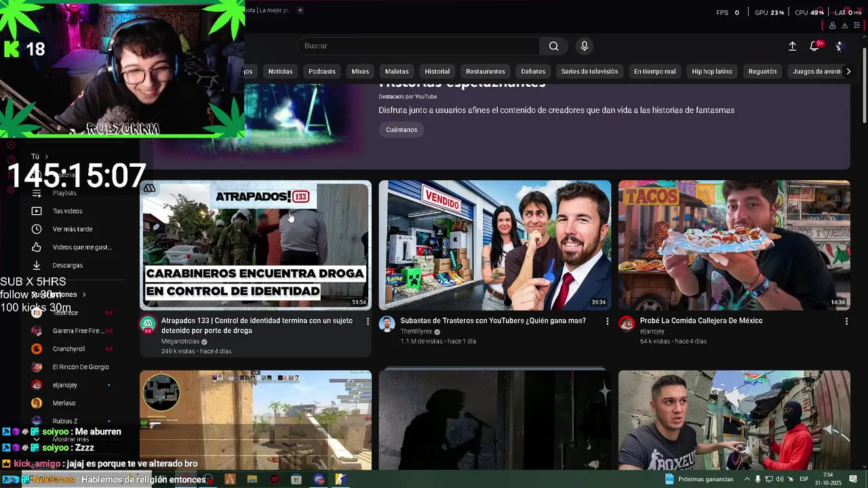Select the Restaurantes filter chip
Screen dimensions: 868x488
point(486,71)
